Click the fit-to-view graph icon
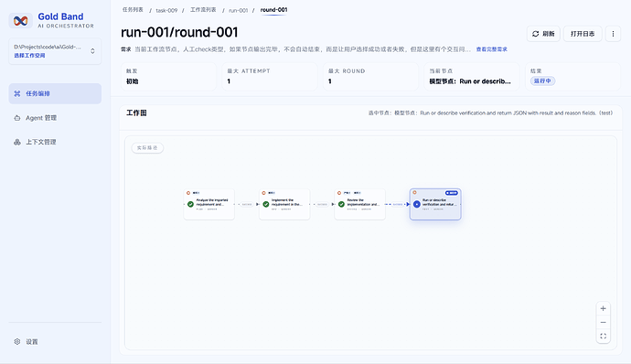This screenshot has height=364, width=631. 603,336
